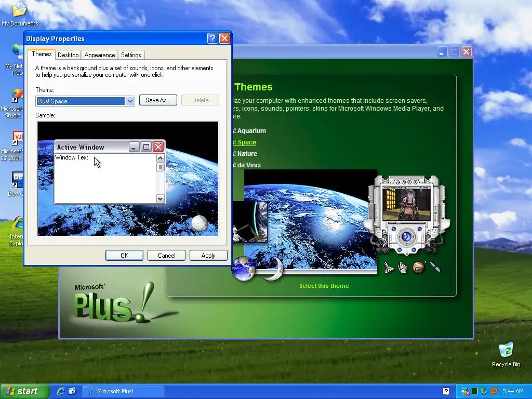Click the Microsoft J# 2005 desktop icon
The height and width of the screenshot is (399, 532).
(x=12, y=146)
